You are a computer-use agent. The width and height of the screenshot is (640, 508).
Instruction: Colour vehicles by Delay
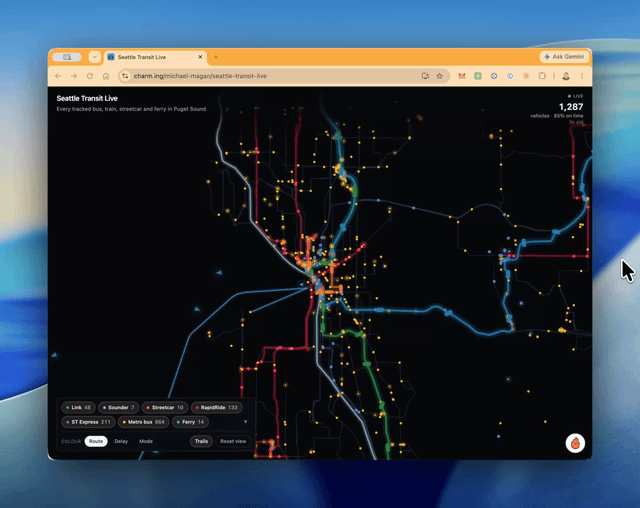coord(121,441)
